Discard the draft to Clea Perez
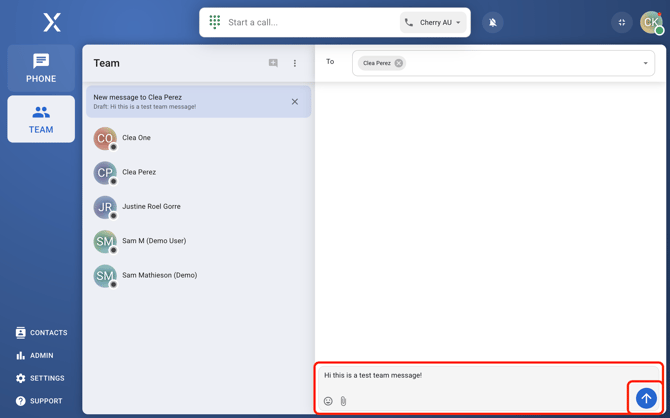 point(295,101)
